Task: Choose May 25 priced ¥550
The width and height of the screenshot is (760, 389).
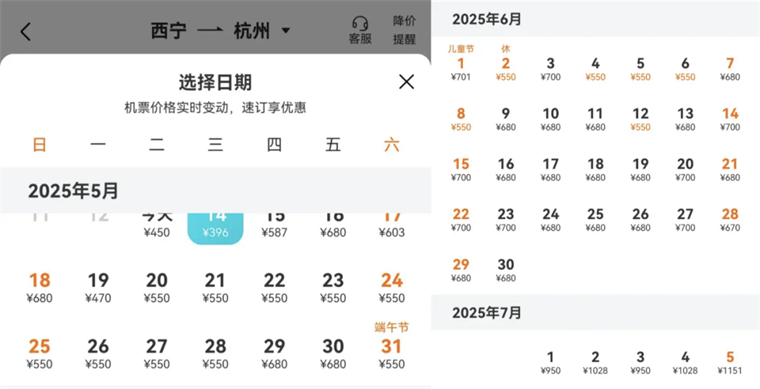Action: coord(39,354)
